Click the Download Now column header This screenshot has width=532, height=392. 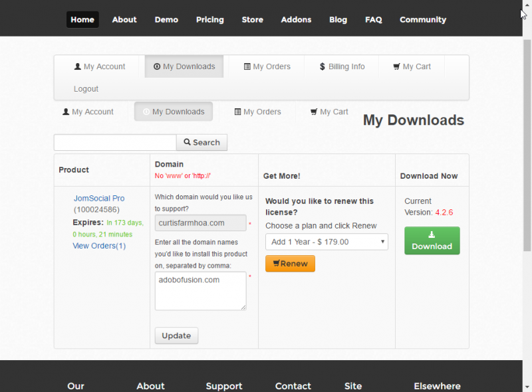click(429, 176)
